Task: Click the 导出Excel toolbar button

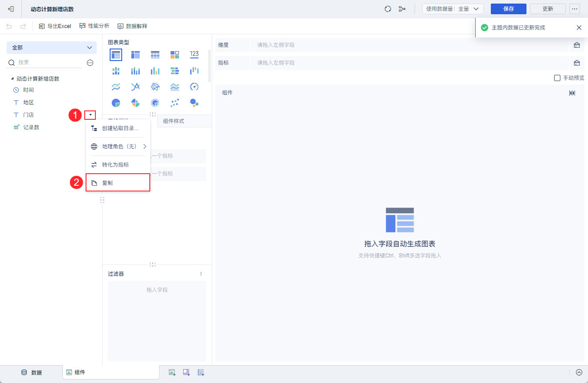Action: coord(55,26)
